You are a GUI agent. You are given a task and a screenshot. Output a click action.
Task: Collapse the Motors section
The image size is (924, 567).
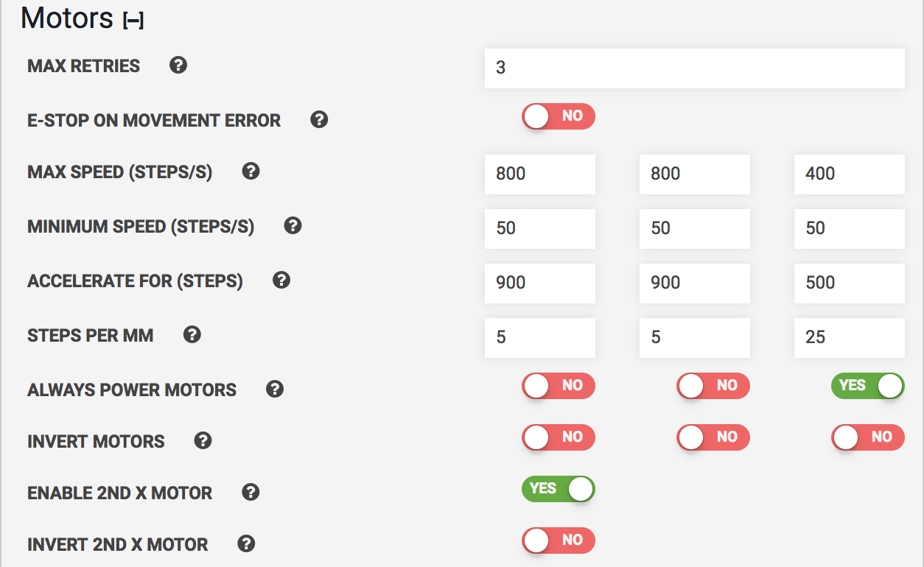tap(133, 21)
